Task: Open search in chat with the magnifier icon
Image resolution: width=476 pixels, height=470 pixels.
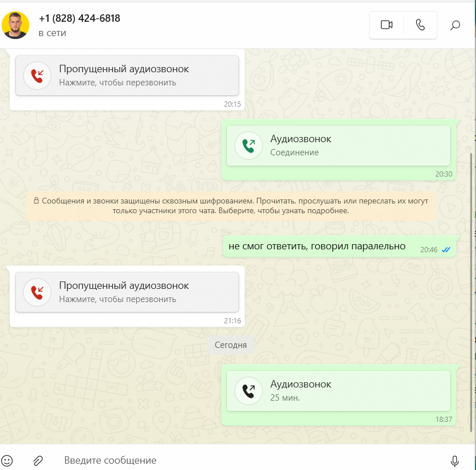Action: [455, 25]
